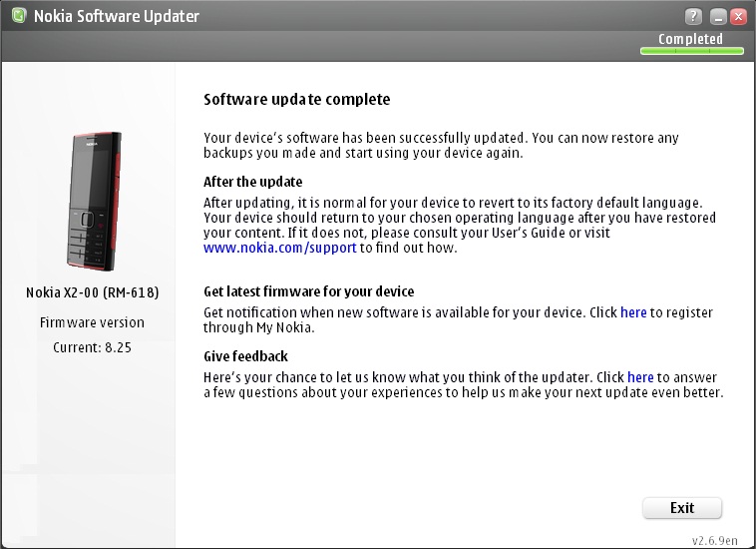Click the 'Completed' status text
756x549 pixels.
(x=690, y=39)
